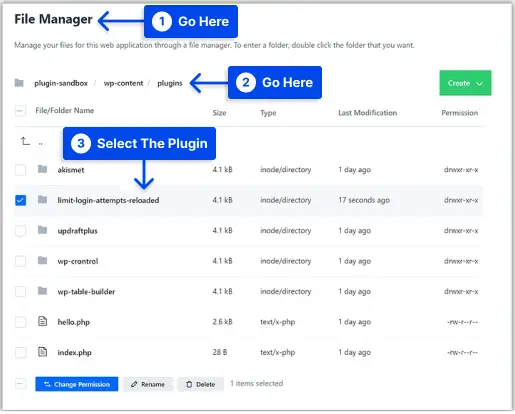Viewport: 515px width, 414px height.
Task: Click '17 seconds ago' modification time
Action: click(364, 200)
